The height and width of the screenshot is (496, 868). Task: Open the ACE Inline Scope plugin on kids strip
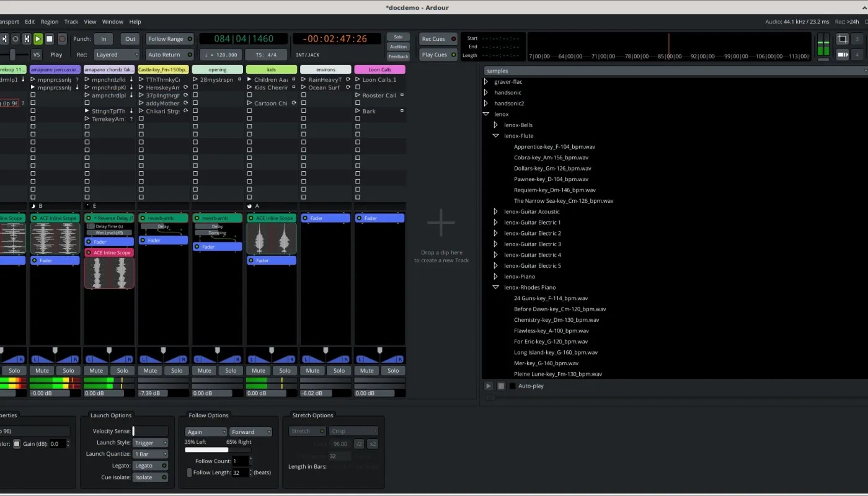coord(271,218)
